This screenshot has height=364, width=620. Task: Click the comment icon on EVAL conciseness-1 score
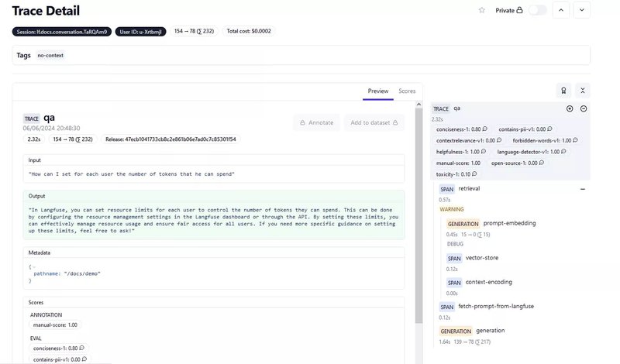[x=81, y=349]
